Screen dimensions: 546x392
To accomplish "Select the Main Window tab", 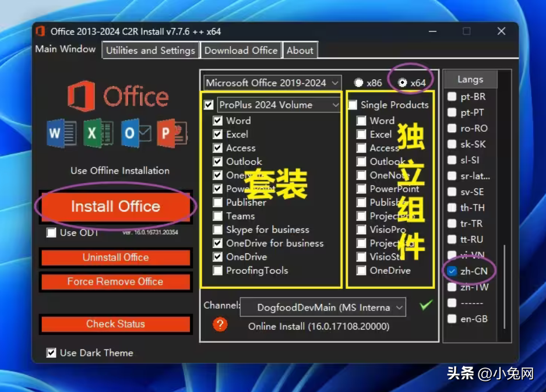I will 65,49.
